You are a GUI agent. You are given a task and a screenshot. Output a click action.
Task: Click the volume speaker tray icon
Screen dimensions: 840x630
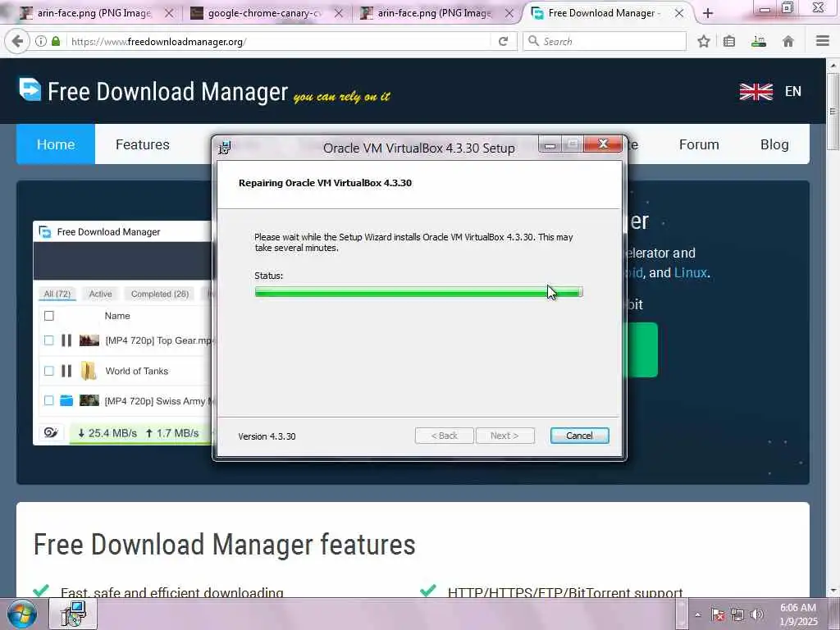757,614
